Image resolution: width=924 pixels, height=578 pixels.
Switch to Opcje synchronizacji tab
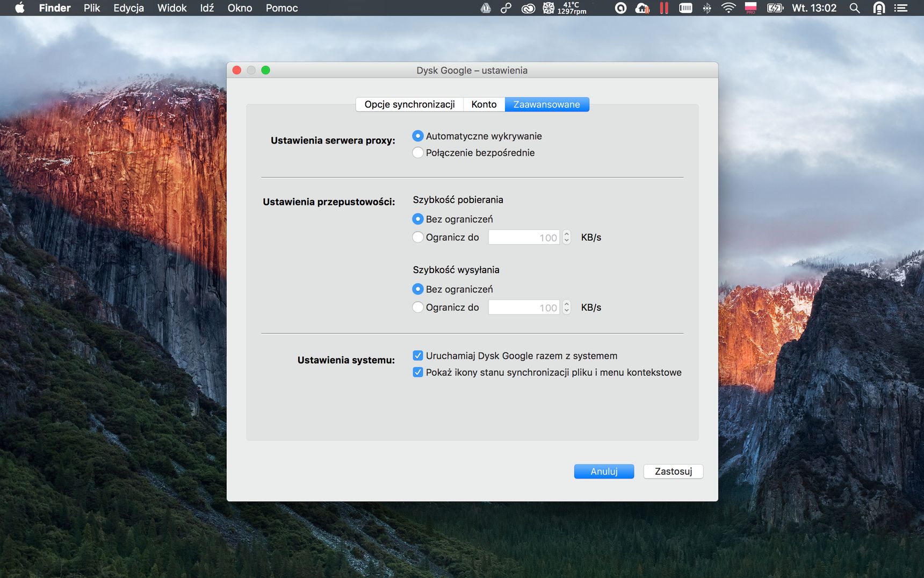point(409,104)
